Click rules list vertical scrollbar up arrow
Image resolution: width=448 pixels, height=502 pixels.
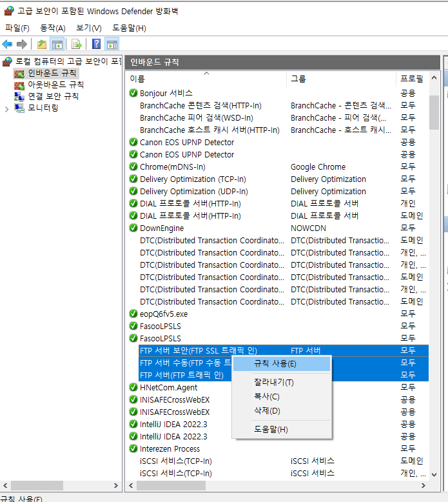(434, 78)
